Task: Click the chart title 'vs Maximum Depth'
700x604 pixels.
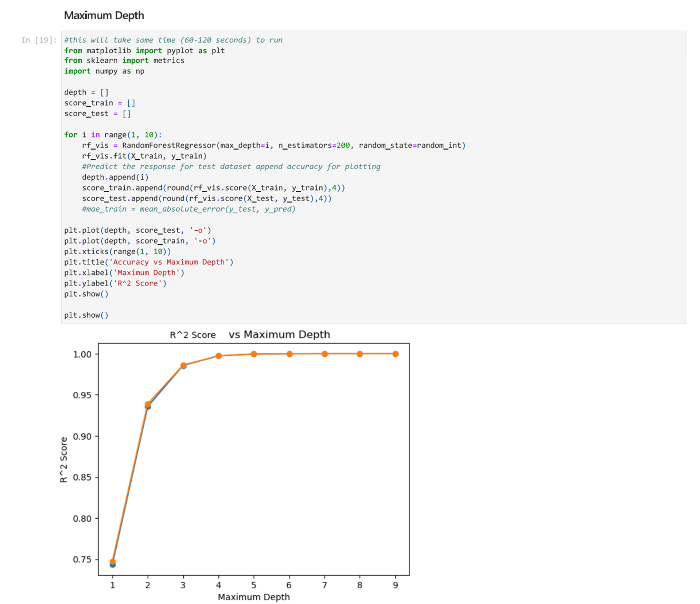Action: point(279,334)
